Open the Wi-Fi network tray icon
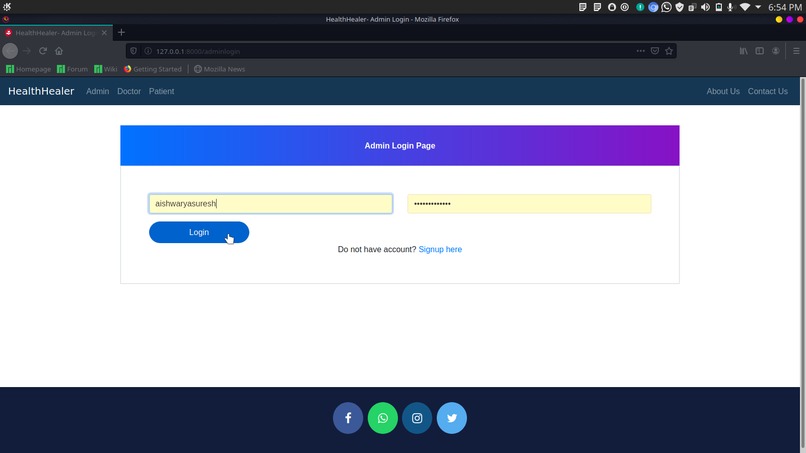The width and height of the screenshot is (806, 453). click(x=744, y=7)
